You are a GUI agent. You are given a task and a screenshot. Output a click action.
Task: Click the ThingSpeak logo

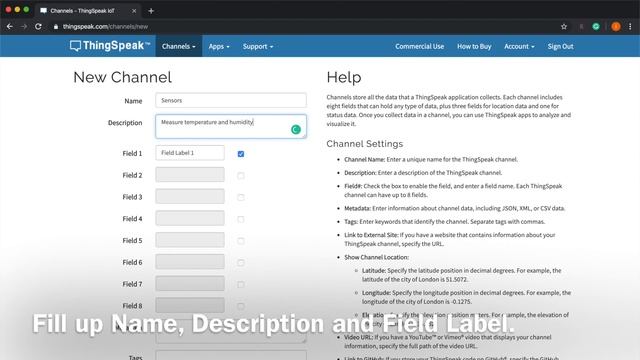coord(110,46)
